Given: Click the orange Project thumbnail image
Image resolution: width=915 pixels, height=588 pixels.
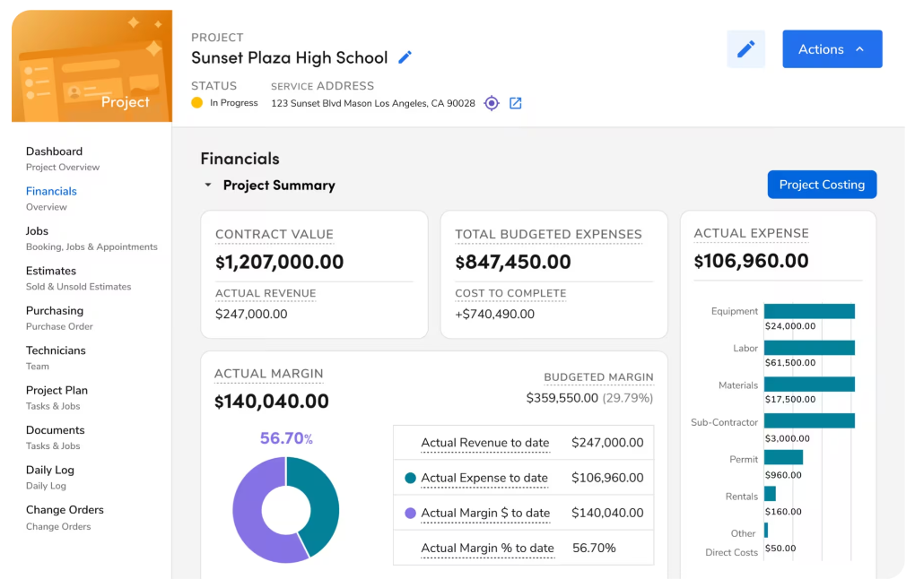Looking at the screenshot, I should (x=91, y=65).
